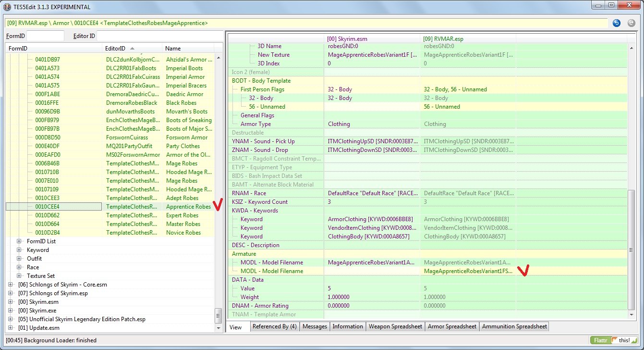Expand Schlongs of Skyrim - Core.esm
The height and width of the screenshot is (350, 644).
[11, 285]
